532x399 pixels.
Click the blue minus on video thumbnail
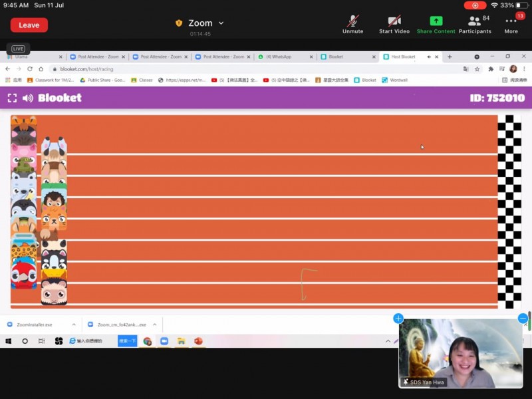[523, 319]
